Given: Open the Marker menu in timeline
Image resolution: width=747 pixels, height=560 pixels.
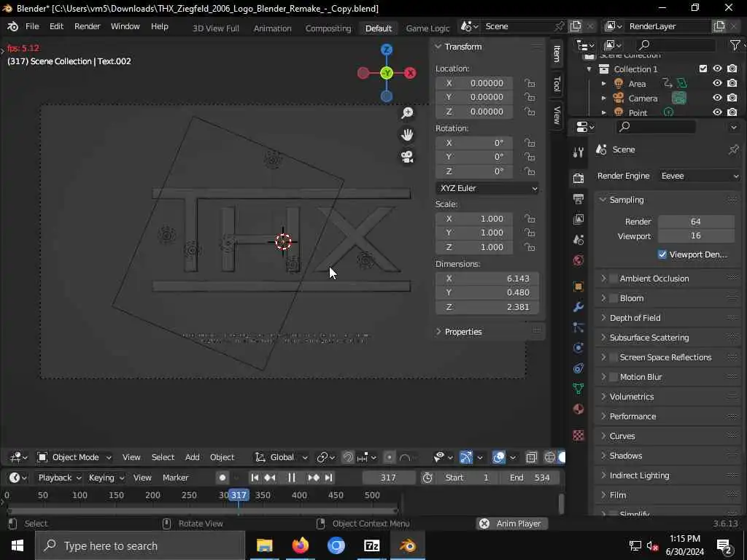Looking at the screenshot, I should coord(175,478).
